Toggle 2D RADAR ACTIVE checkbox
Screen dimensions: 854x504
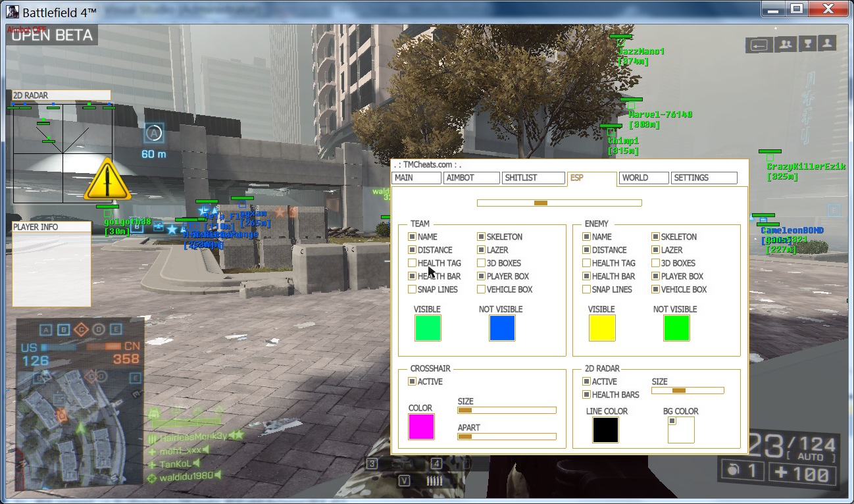(586, 382)
